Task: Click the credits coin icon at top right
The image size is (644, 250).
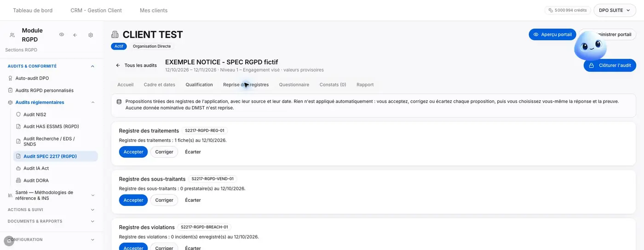Action: [551, 10]
